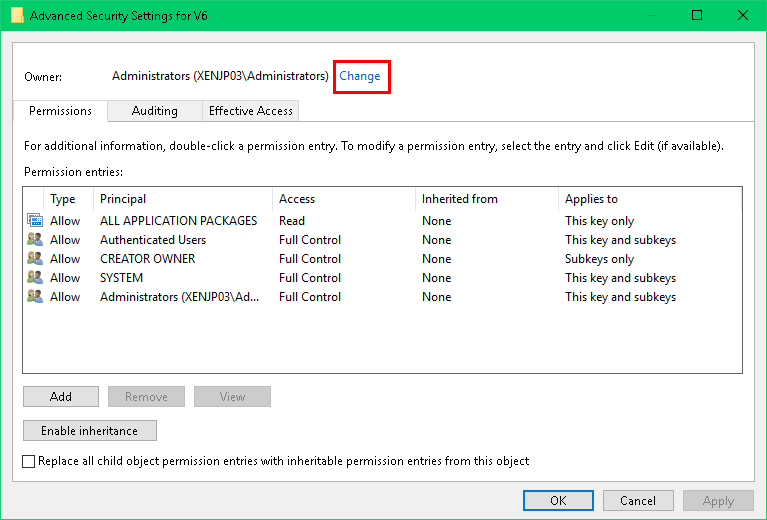Click the ALL APPLICATION PACKAGES principal icon

pyautogui.click(x=35, y=221)
